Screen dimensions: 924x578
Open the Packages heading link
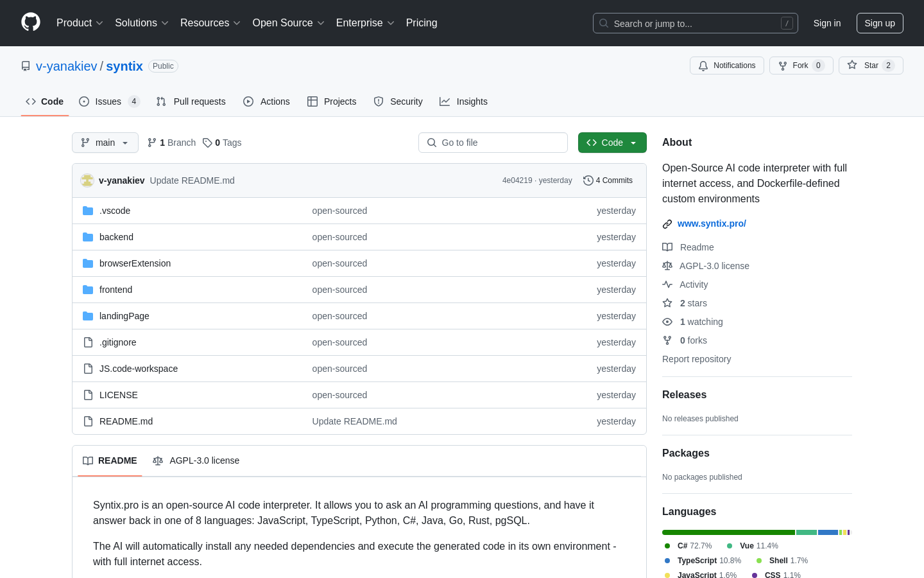click(685, 453)
